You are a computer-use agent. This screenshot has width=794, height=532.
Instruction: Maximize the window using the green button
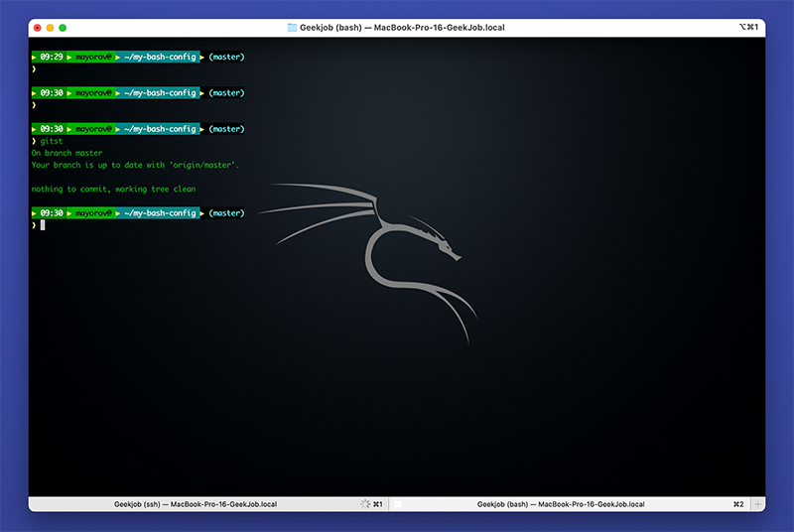[x=63, y=28]
